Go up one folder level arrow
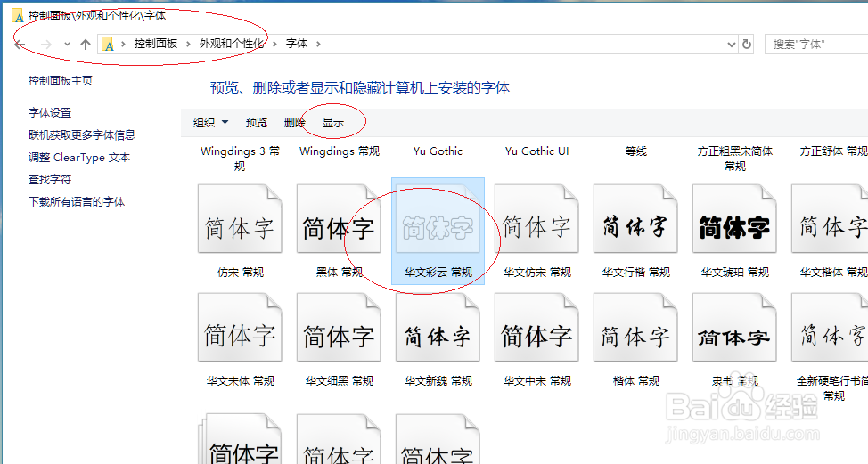This screenshot has width=868, height=464. (x=86, y=45)
